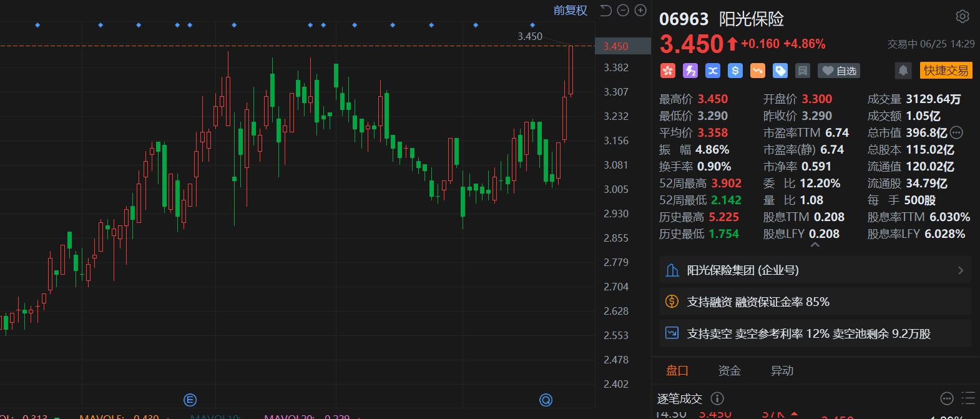The width and height of the screenshot is (980, 419).
Task: Click the 历史最高 5.225 value
Action: [x=724, y=217]
